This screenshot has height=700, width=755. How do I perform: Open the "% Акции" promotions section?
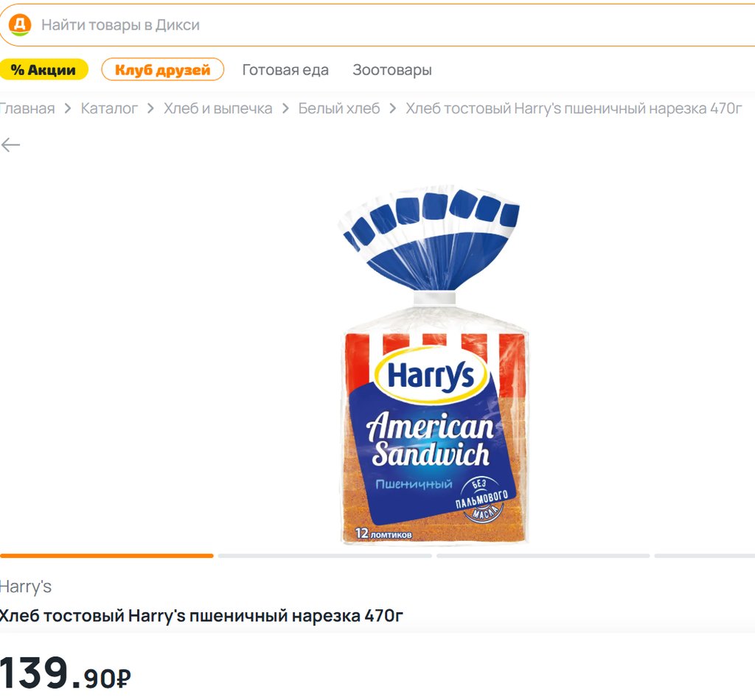44,70
